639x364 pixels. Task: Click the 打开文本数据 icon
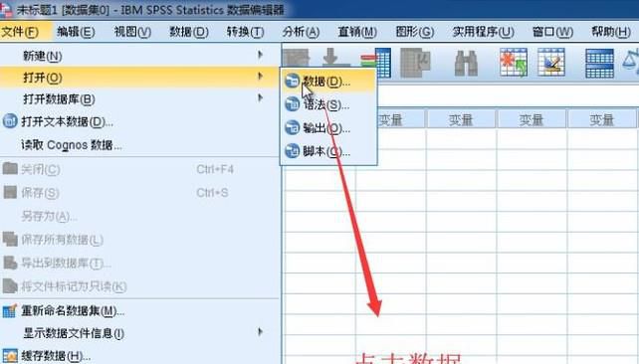[x=10, y=121]
